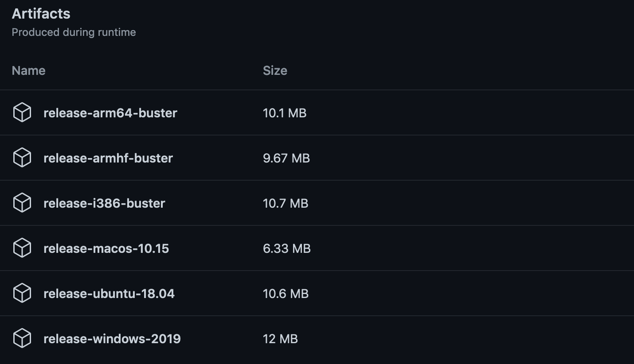This screenshot has height=364, width=634.
Task: Open the release-ubuntu-18.04 artifact link
Action: click(109, 294)
